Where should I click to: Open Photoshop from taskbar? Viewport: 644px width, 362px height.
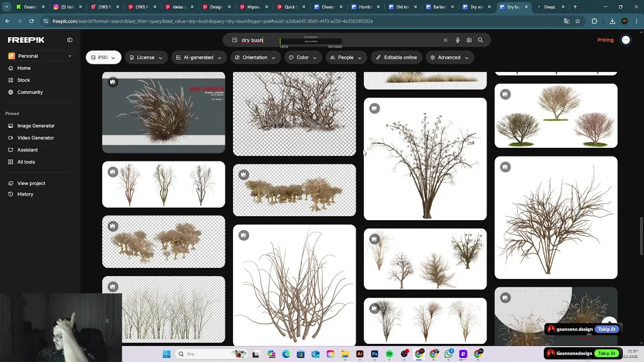[x=374, y=354]
